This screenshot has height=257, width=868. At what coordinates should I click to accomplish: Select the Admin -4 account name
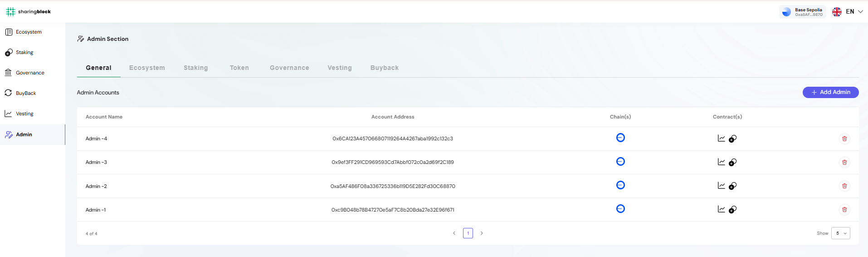tap(96, 138)
